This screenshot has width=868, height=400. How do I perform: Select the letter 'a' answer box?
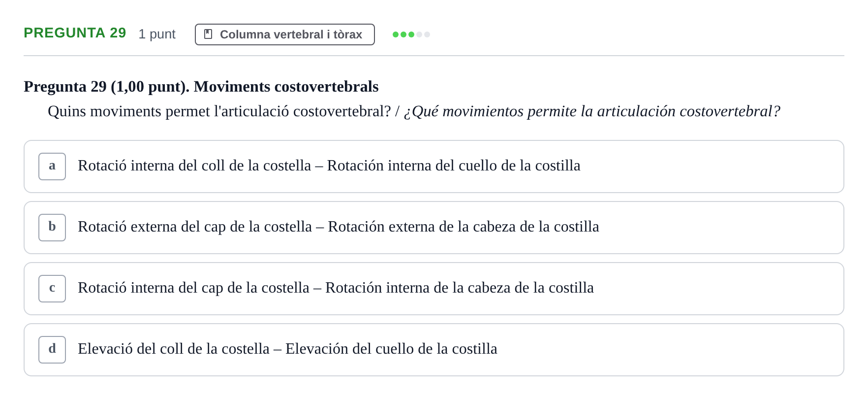click(52, 167)
